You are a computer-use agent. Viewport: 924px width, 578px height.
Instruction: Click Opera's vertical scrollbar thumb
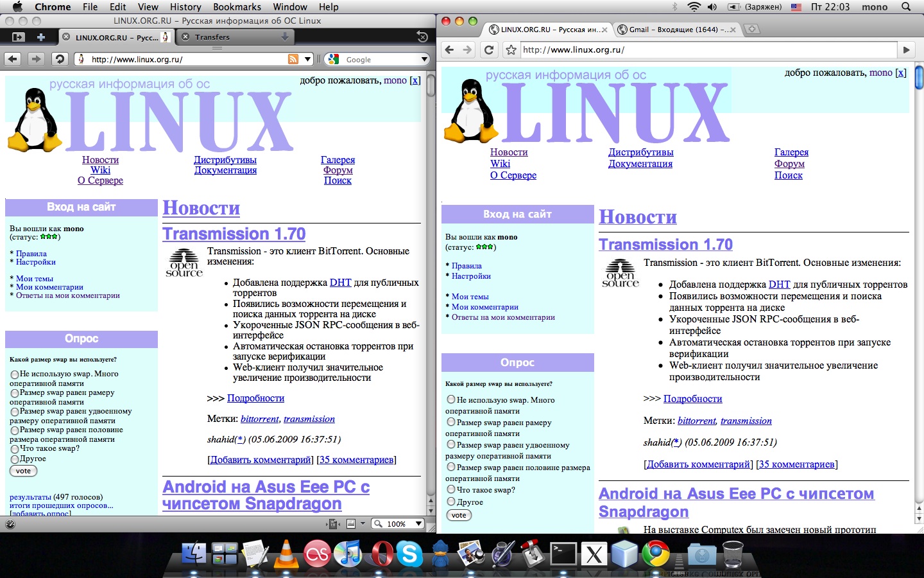pyautogui.click(x=431, y=85)
